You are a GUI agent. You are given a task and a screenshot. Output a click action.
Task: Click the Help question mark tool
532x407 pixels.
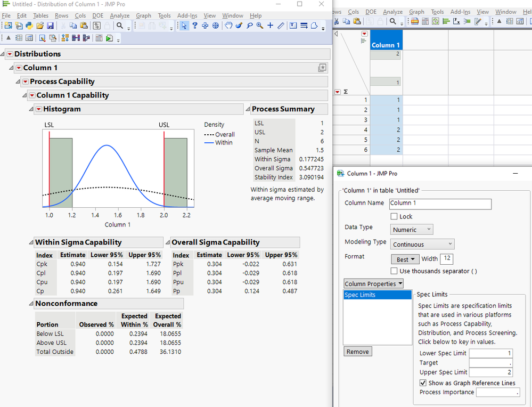point(194,26)
